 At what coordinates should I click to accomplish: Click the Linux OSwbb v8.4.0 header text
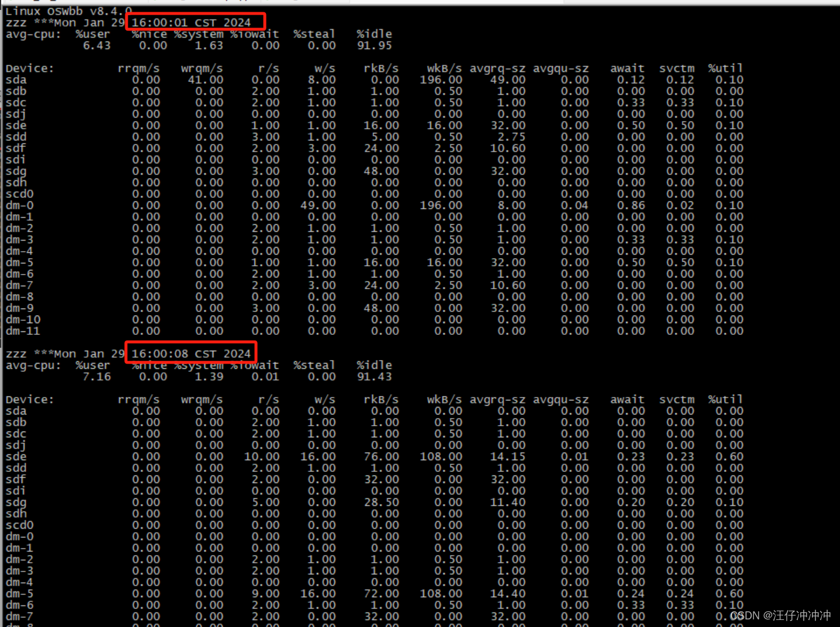tap(64, 11)
